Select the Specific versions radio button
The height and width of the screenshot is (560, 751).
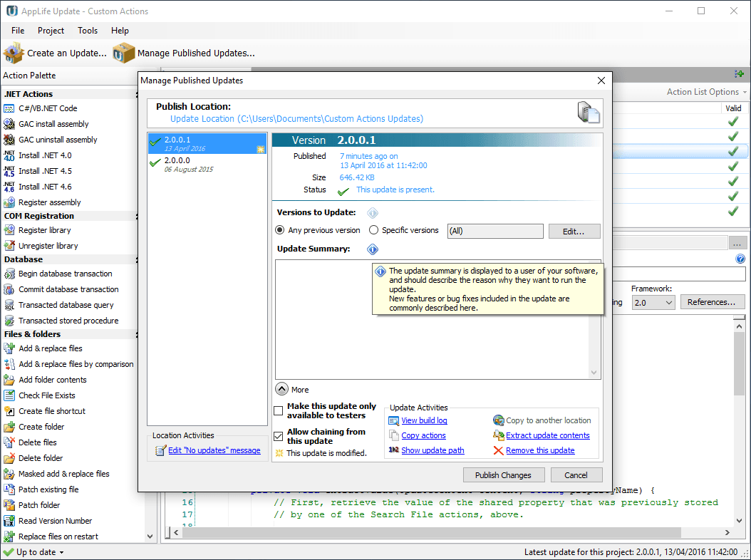[373, 230]
